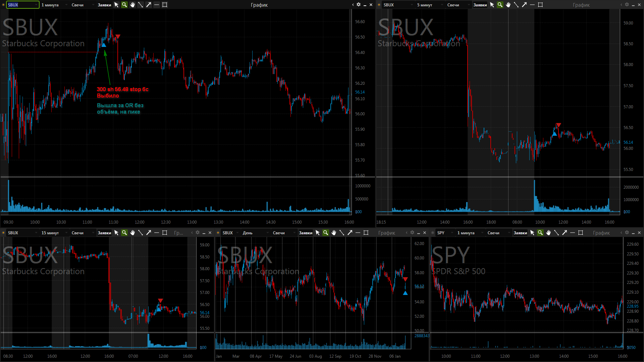Image resolution: width=644 pixels, height=362 pixels.
Task: Activate the zoom magnifier in the 15-minute SBUX chart
Action: [124, 233]
